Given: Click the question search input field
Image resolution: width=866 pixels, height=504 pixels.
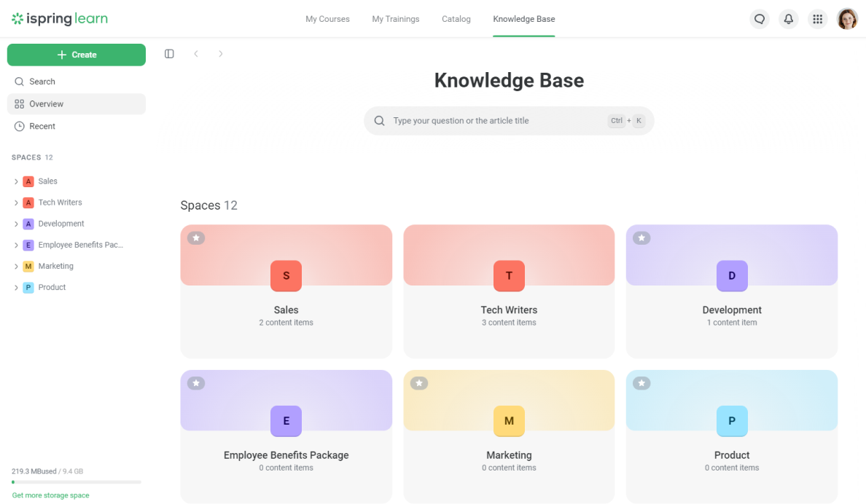Looking at the screenshot, I should 509,119.
